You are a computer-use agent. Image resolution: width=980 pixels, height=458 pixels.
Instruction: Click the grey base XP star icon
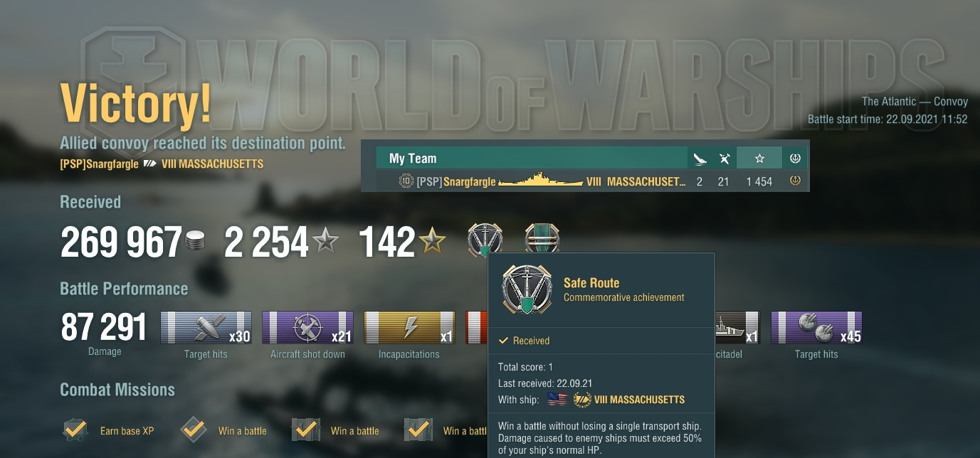pos(325,242)
